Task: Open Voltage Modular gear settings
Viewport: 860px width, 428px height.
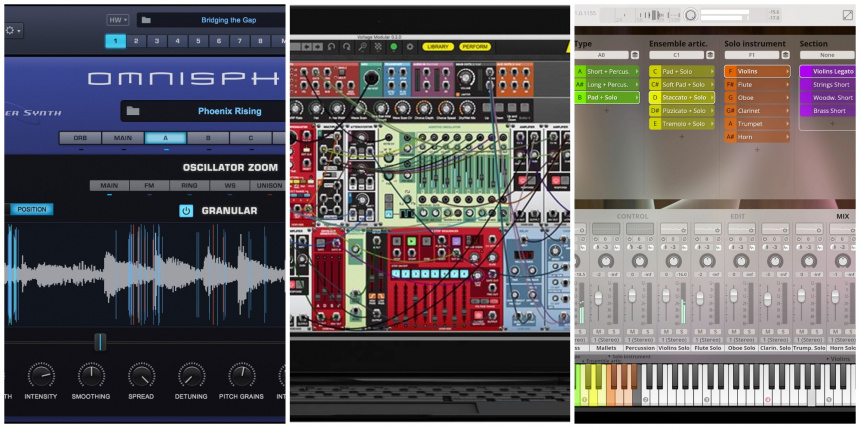Action: click(409, 47)
